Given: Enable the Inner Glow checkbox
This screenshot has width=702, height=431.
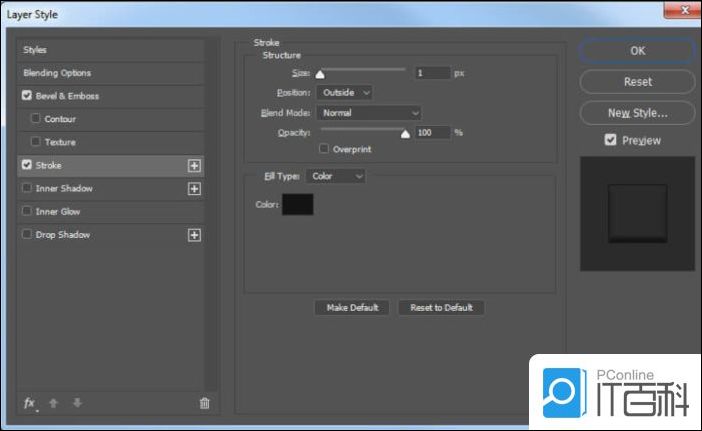Looking at the screenshot, I should point(27,211).
